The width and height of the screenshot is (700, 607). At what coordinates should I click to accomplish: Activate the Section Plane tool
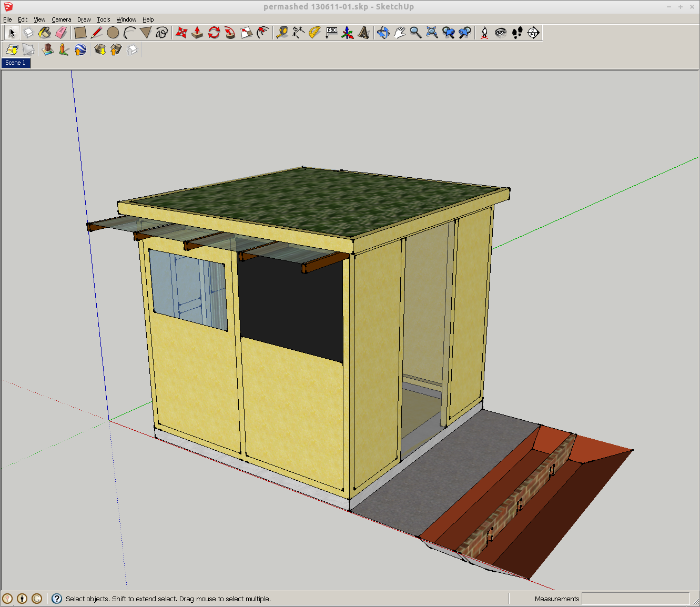tap(533, 33)
